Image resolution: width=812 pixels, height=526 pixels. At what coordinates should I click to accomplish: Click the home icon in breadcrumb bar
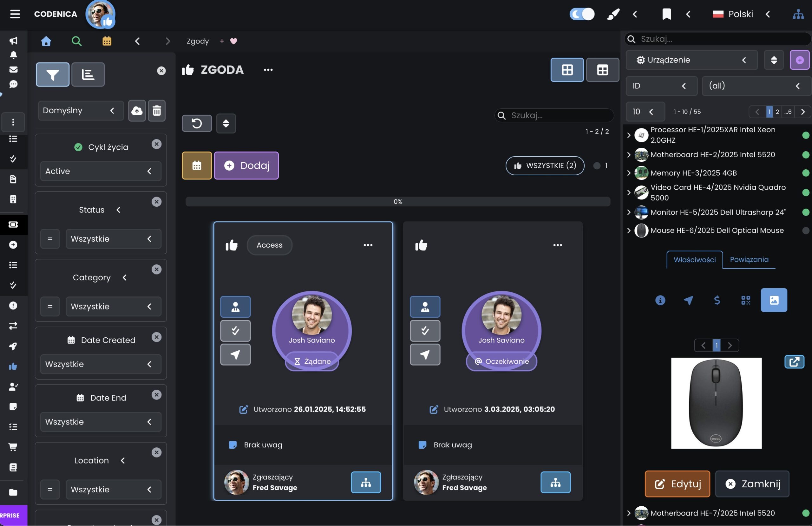coord(46,41)
